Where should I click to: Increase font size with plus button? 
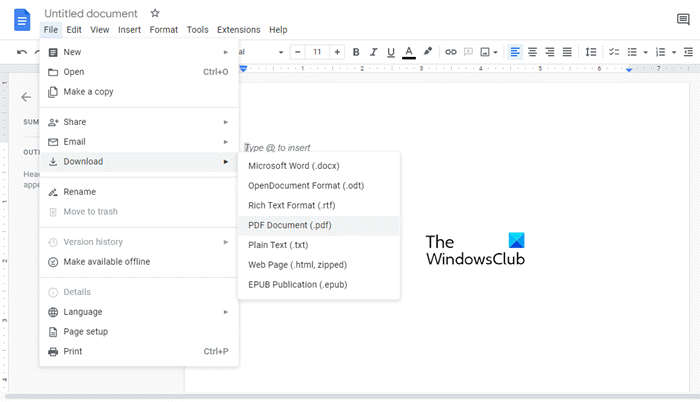coord(337,52)
